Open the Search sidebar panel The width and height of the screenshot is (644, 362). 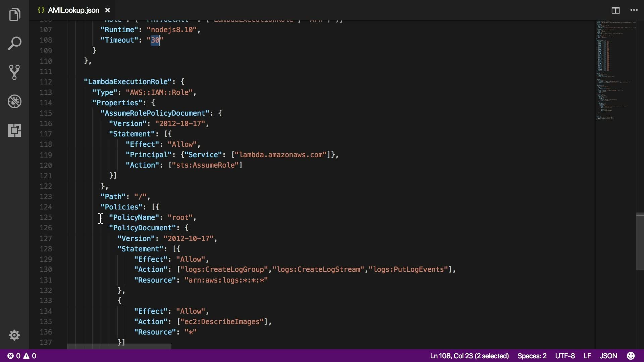pyautogui.click(x=14, y=43)
